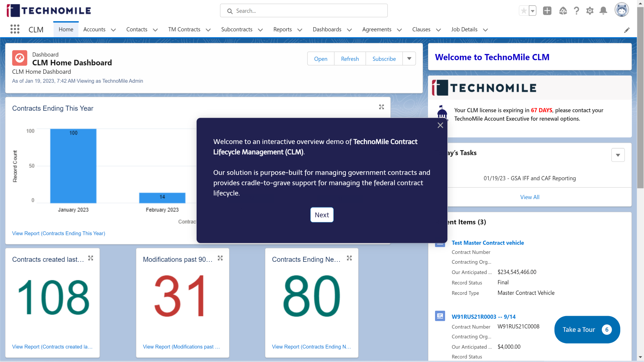Screen dimensions: 644x362
Task: Click the CLM Home Dashboard icon
Action: tap(20, 58)
